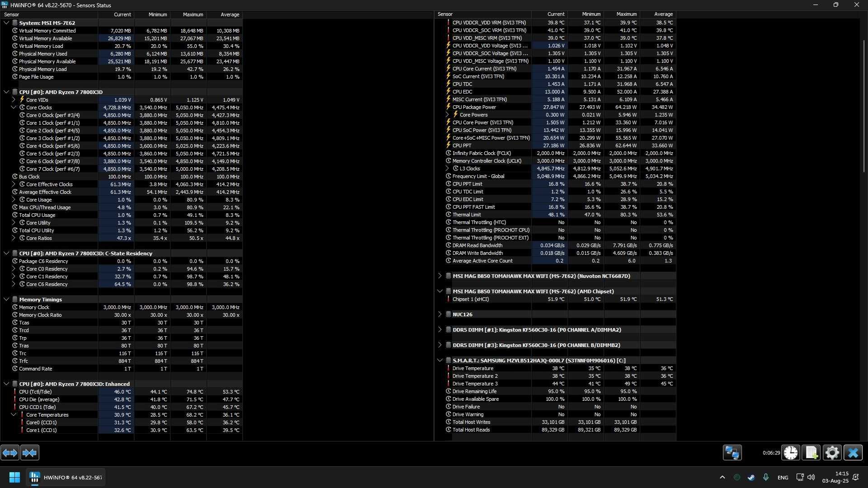Screen dimensions: 868x488
Task: Reset the elapsed time clock icon
Action: click(x=791, y=452)
